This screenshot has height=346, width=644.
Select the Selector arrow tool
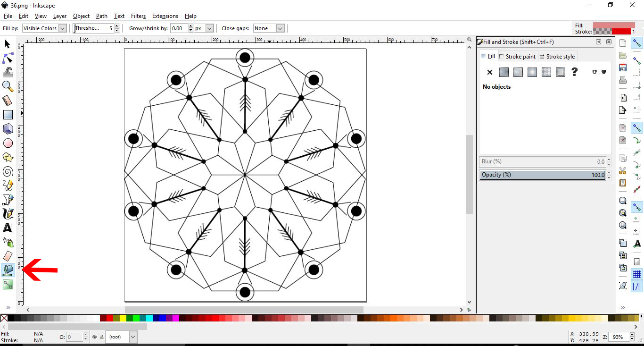[8, 44]
